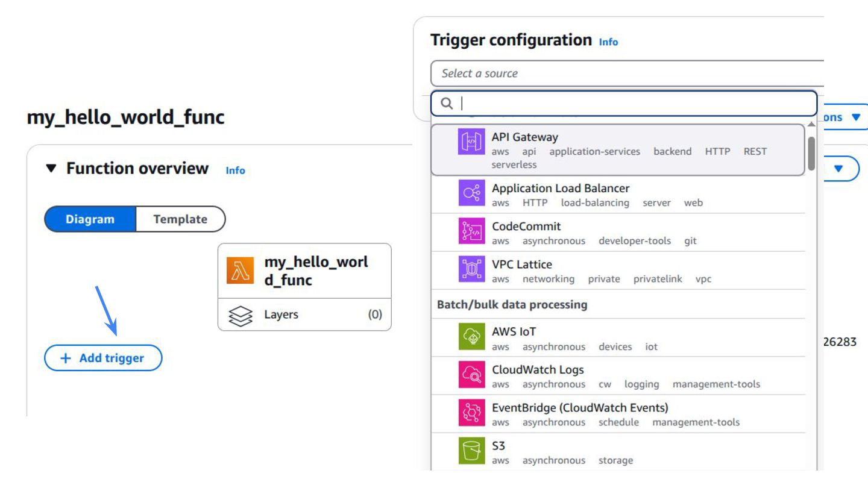Select the API Gateway icon
Viewport: 868px width, 488px height.
click(471, 142)
